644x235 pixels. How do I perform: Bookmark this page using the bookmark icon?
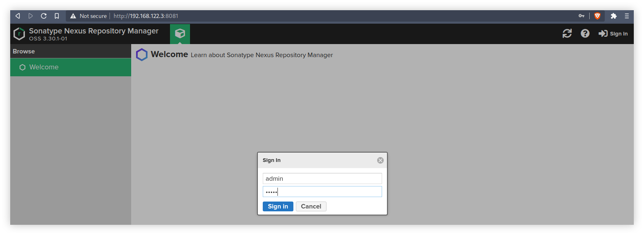(x=57, y=16)
